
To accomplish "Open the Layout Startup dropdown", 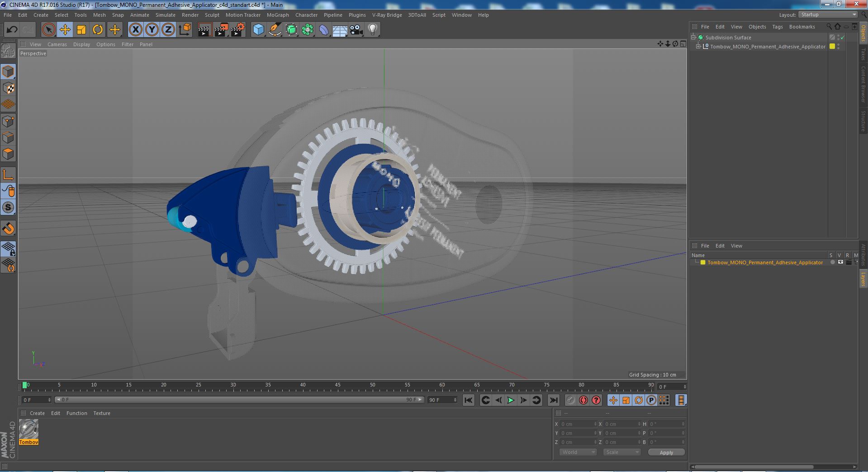I will click(828, 14).
